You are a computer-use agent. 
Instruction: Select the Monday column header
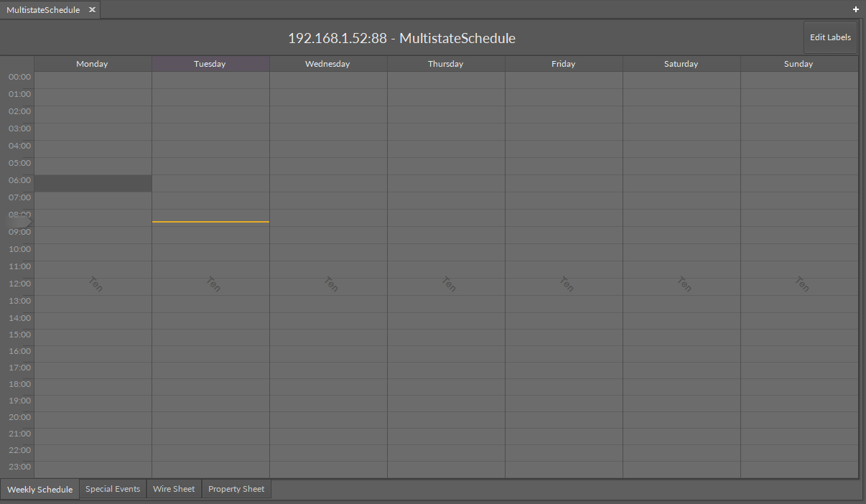coord(92,63)
